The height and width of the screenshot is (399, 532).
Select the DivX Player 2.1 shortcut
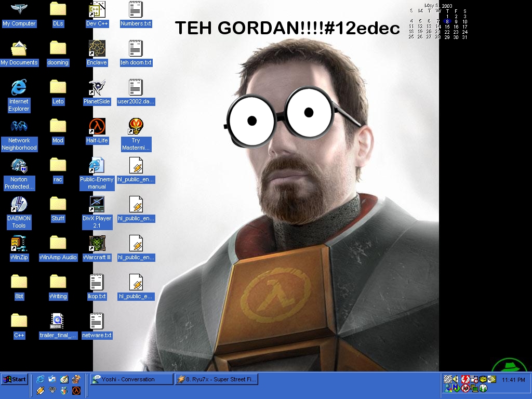click(x=97, y=213)
